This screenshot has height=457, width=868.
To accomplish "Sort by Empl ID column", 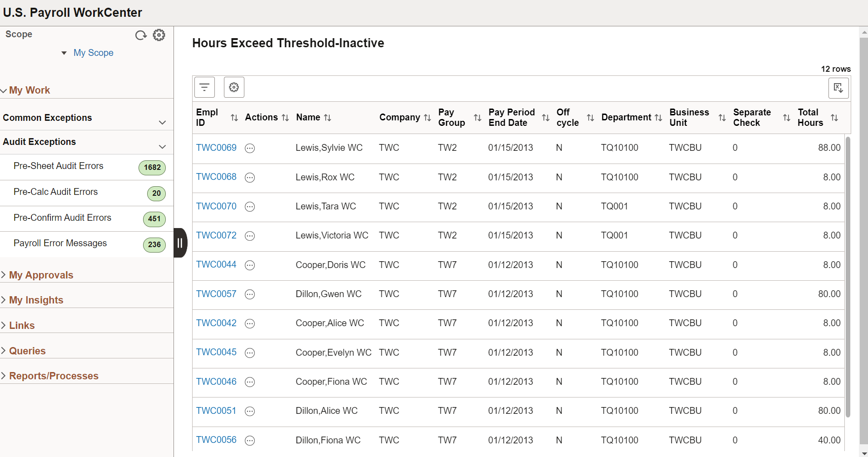I will pos(234,118).
